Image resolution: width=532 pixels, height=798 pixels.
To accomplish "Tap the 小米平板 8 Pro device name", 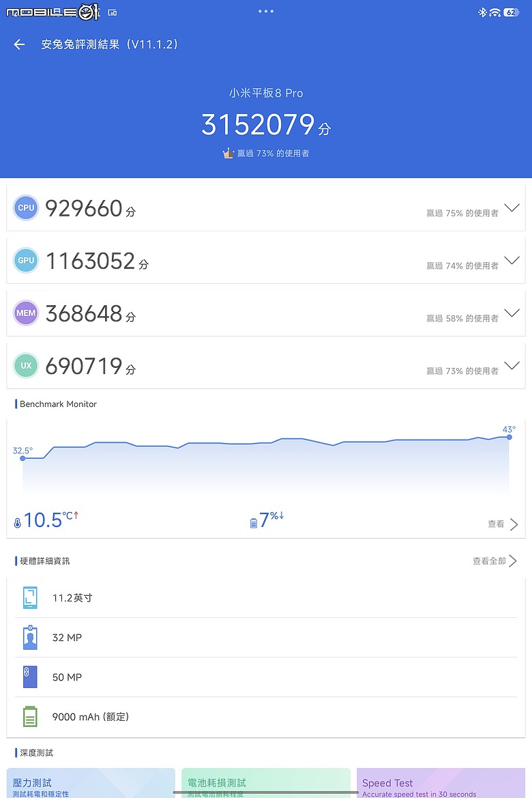I will (266, 93).
